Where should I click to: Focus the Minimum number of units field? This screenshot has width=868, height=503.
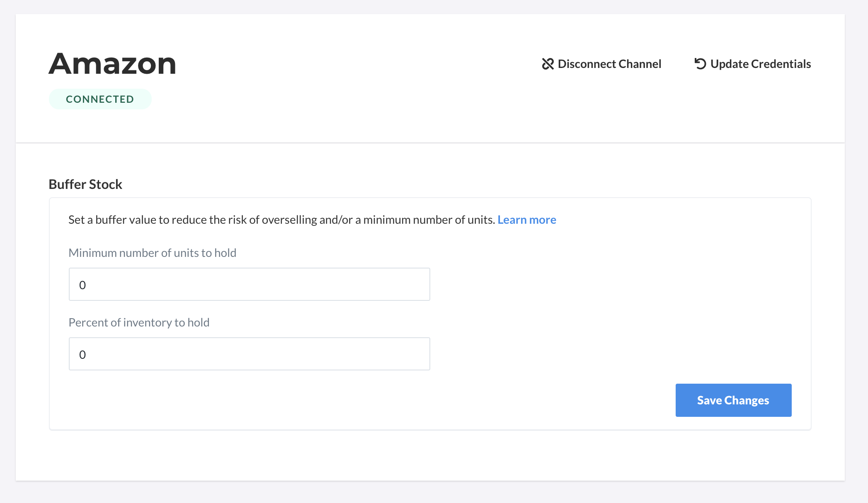[250, 284]
